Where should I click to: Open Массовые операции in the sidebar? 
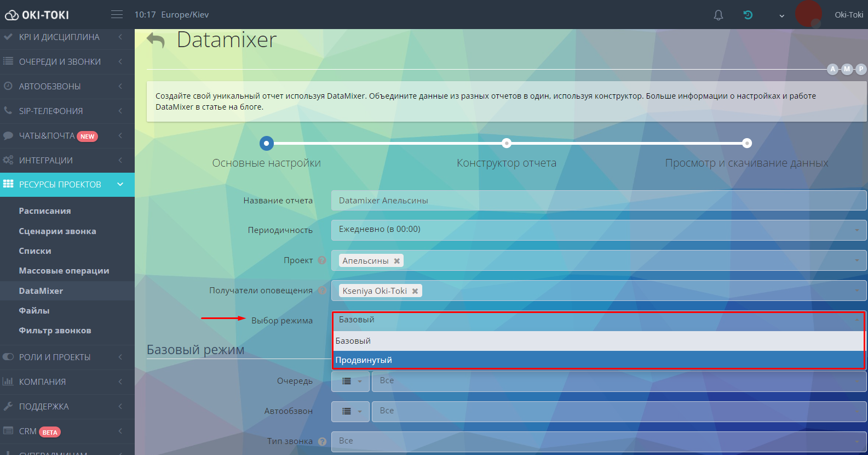click(64, 271)
